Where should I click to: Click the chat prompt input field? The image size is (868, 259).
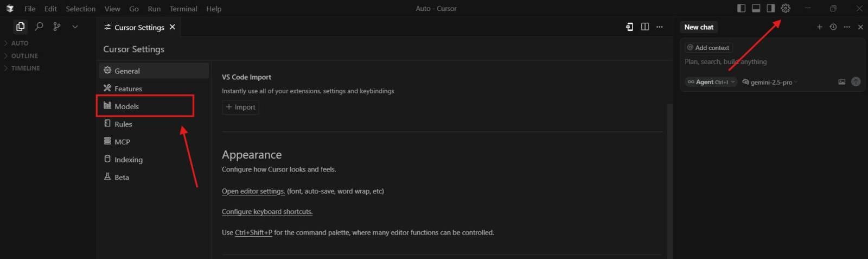[x=759, y=62]
